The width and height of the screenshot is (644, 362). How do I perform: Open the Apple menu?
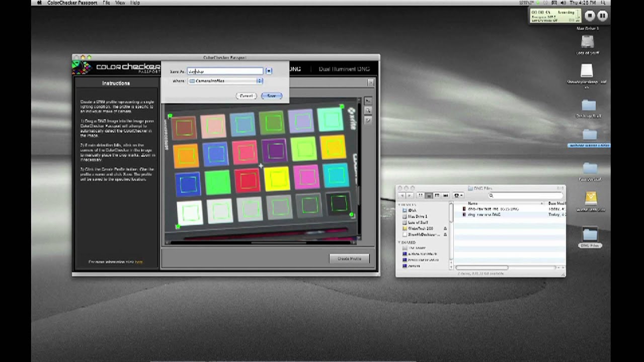(x=39, y=3)
